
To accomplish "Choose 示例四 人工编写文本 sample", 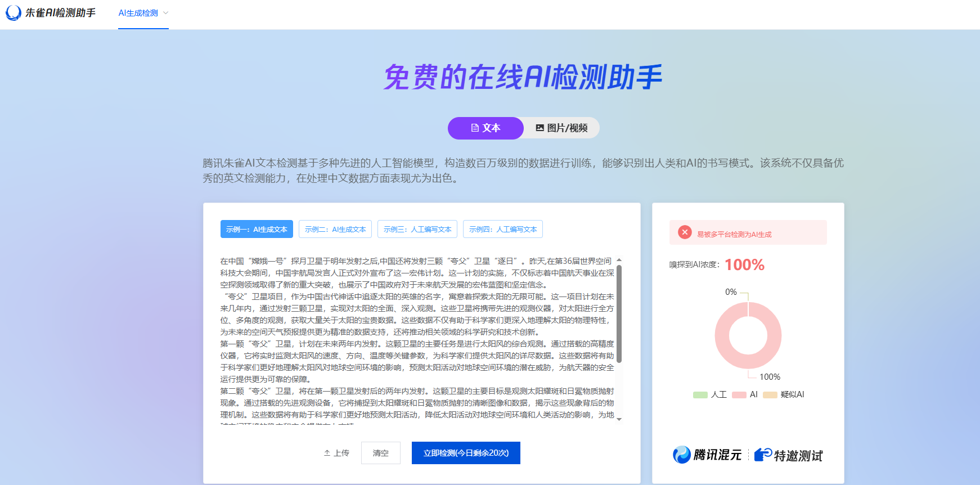I will pos(503,230).
